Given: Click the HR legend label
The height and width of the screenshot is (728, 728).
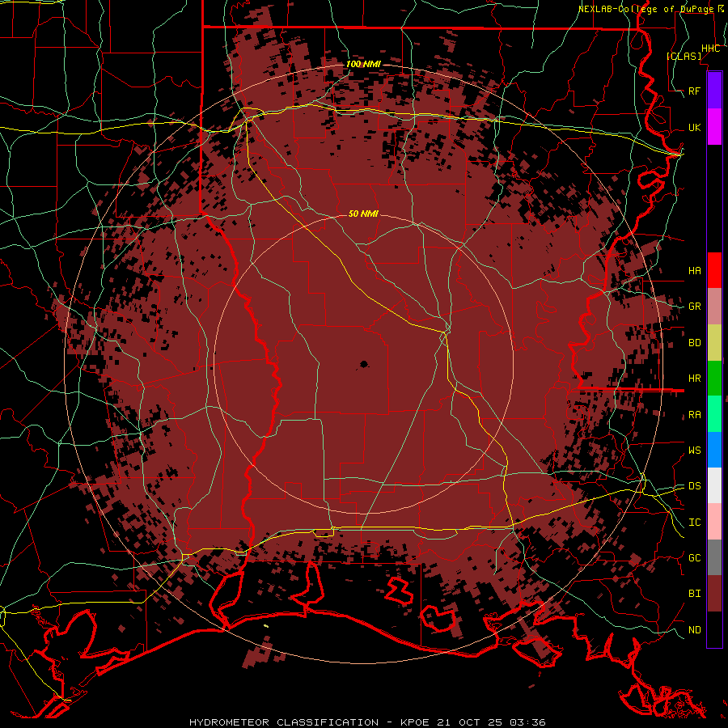Looking at the screenshot, I should (695, 379).
